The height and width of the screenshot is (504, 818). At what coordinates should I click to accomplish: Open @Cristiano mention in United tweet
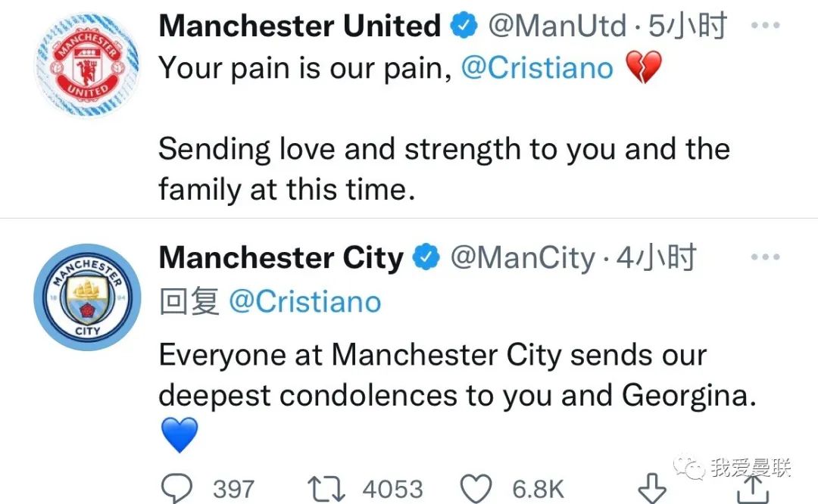coord(537,68)
